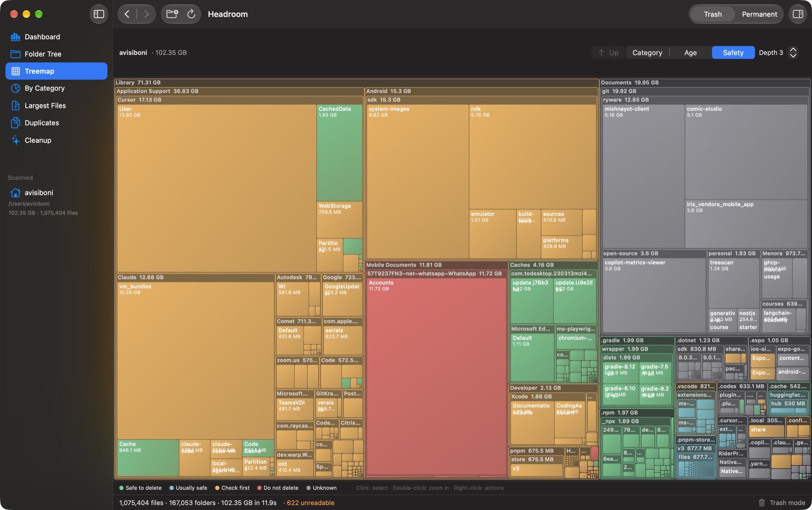
Task: Click the Duplicates documents icon
Action: [16, 123]
